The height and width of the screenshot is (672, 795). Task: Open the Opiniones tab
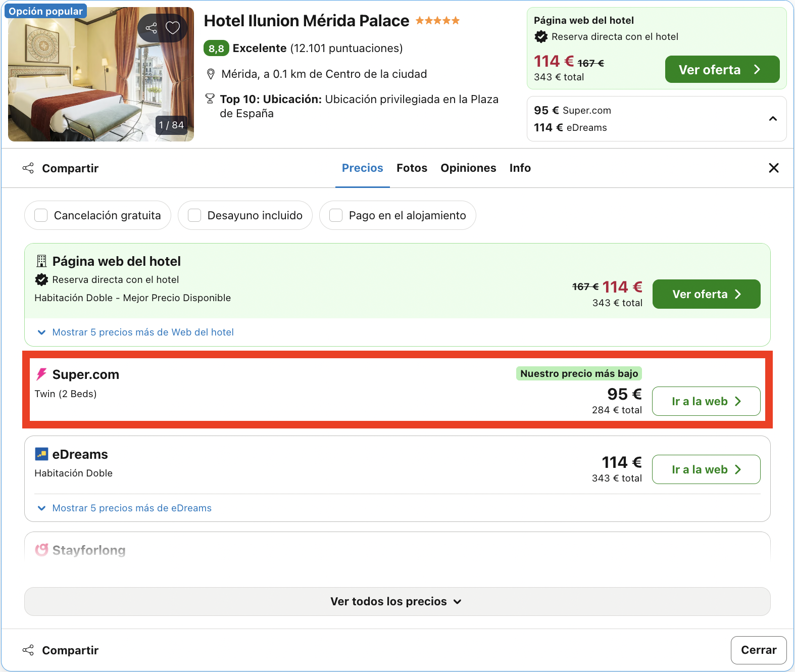click(x=468, y=168)
